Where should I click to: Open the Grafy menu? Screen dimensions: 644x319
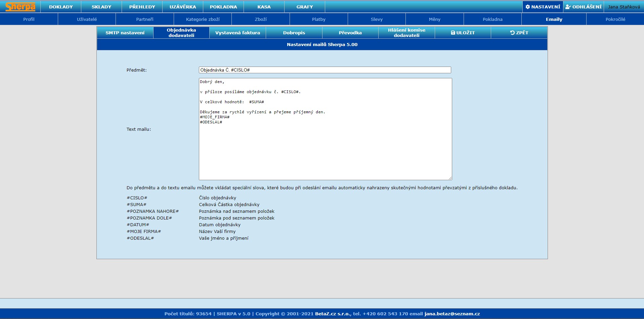305,7
